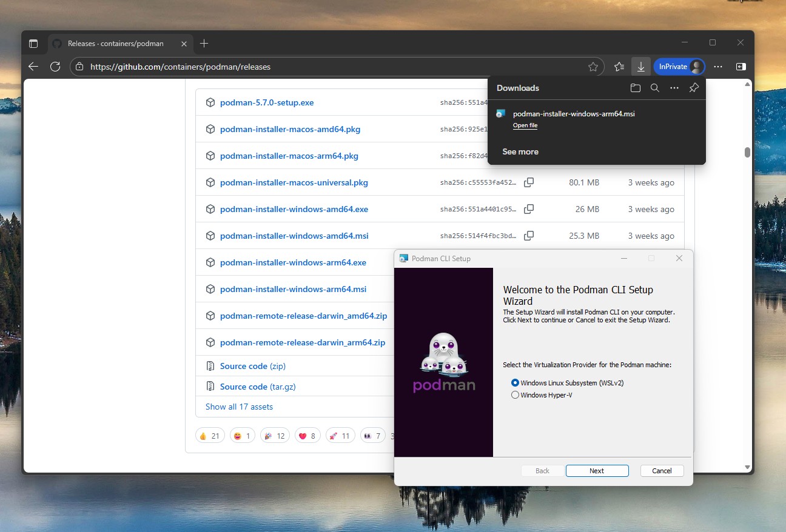Refresh the GitHub releases page
Screen dimensions: 786x532
coord(55,67)
